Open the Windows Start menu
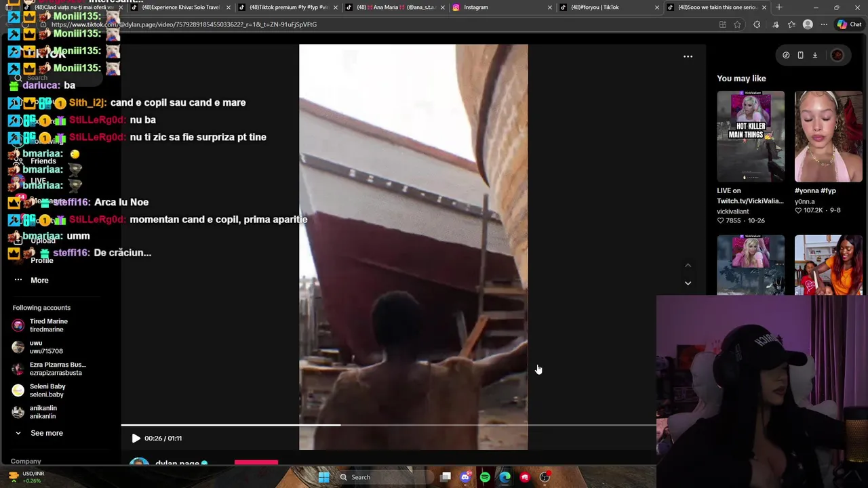The height and width of the screenshot is (488, 868). (x=323, y=478)
